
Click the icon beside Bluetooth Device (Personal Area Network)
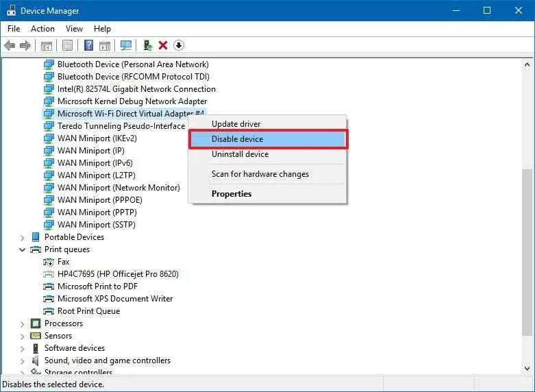49,64
